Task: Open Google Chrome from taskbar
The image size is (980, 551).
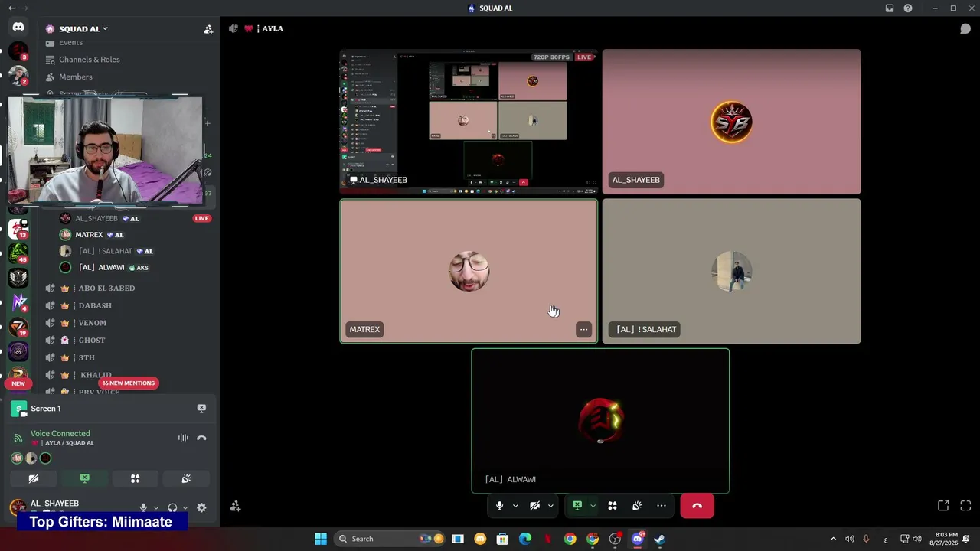Action: (570, 539)
